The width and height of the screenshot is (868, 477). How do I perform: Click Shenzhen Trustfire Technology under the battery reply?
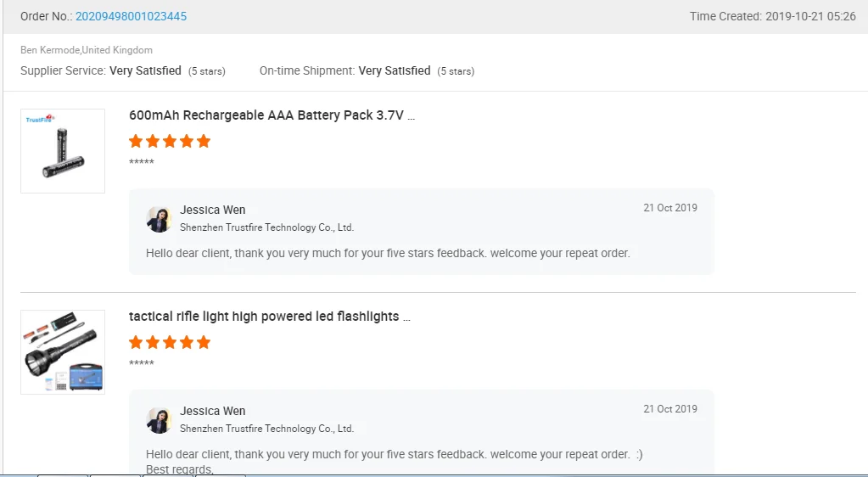pyautogui.click(x=266, y=227)
